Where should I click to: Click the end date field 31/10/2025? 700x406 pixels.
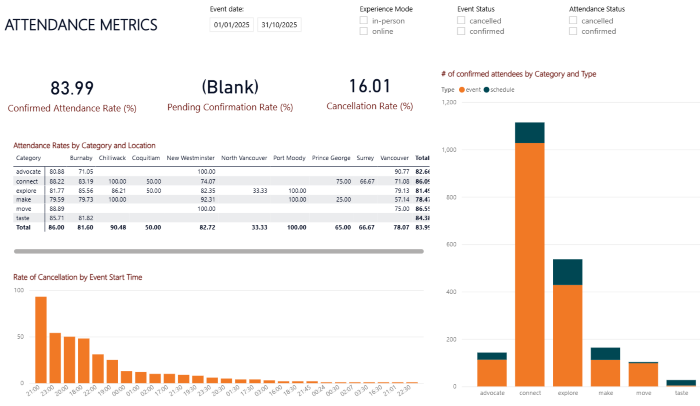[x=278, y=26]
